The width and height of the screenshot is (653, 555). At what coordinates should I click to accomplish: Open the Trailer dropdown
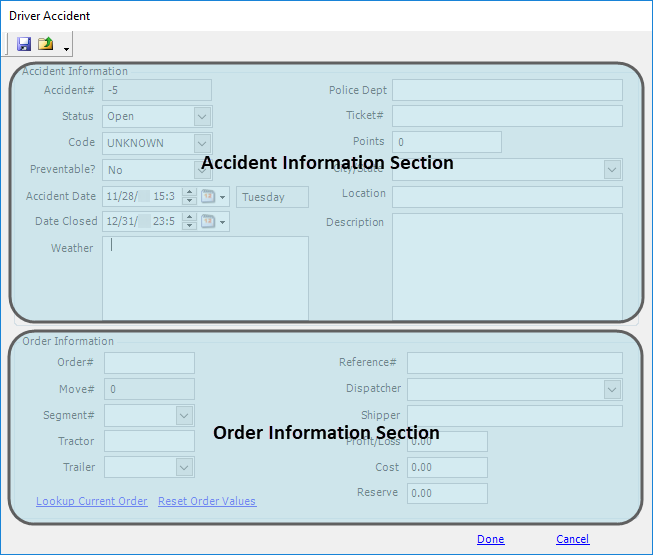[184, 468]
